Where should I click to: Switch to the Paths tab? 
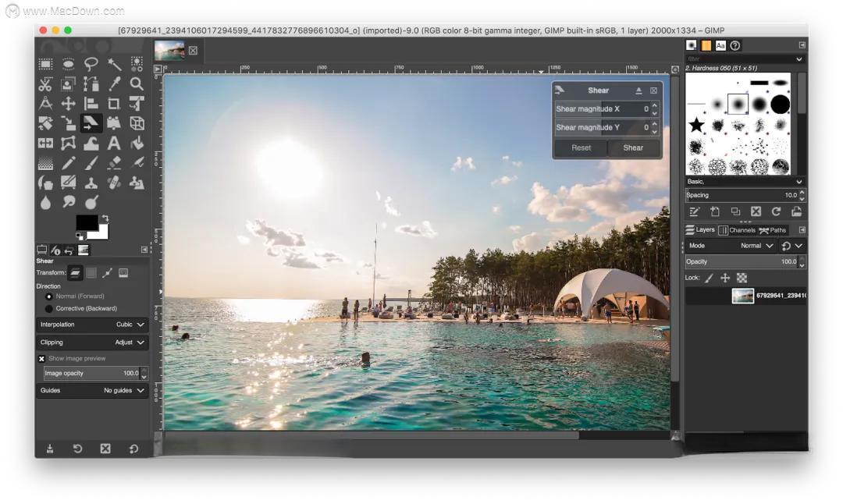click(773, 230)
